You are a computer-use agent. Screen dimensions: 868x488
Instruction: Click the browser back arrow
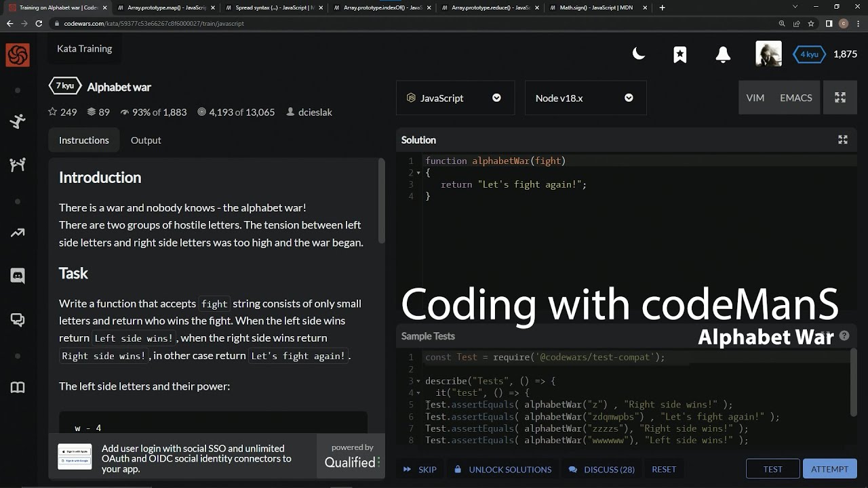pos(9,23)
